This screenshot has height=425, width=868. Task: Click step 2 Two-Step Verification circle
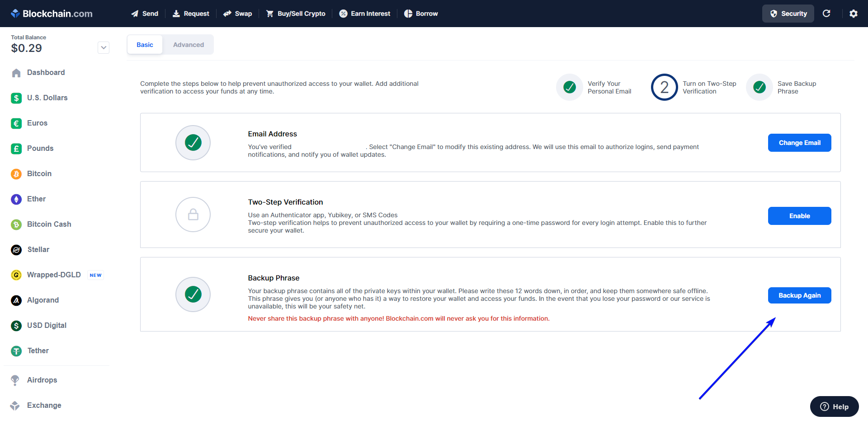664,87
